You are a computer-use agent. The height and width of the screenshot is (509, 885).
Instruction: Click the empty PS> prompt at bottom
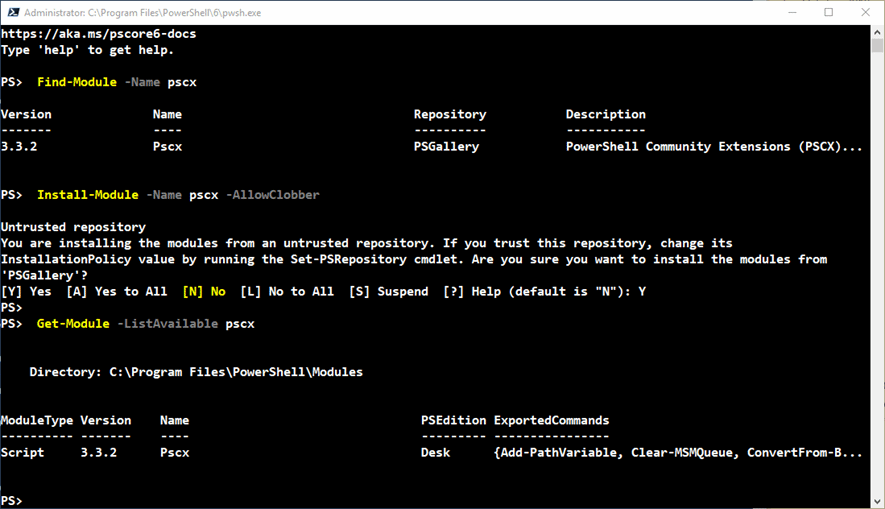[12, 500]
